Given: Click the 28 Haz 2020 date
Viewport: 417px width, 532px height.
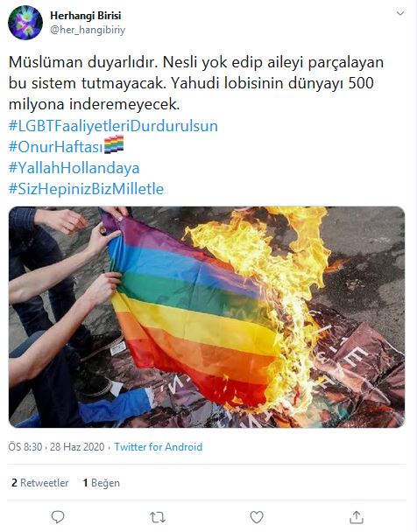Looking at the screenshot, I should pos(77,447).
